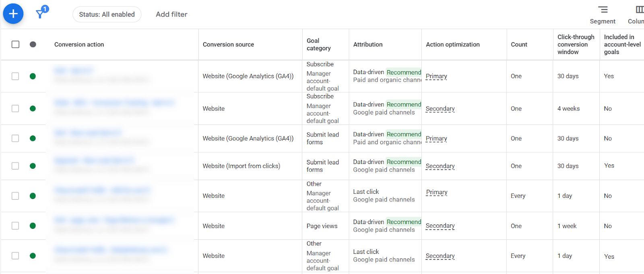Sort by Conversion action column header
This screenshot has width=644, height=274.
(79, 44)
